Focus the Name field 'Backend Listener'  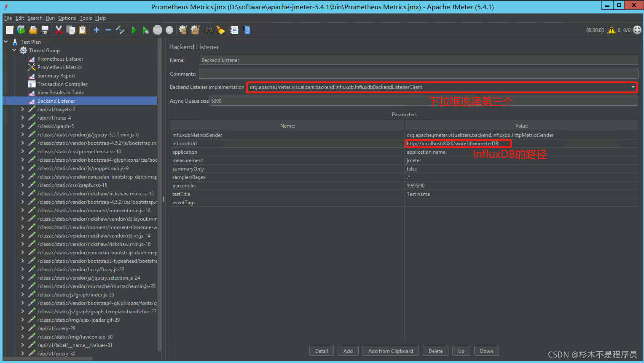(419, 60)
